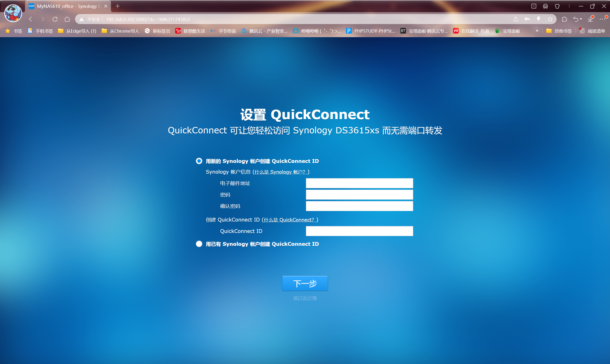
Task: Open 哔哩哔哩 bookmark
Action: (317, 31)
